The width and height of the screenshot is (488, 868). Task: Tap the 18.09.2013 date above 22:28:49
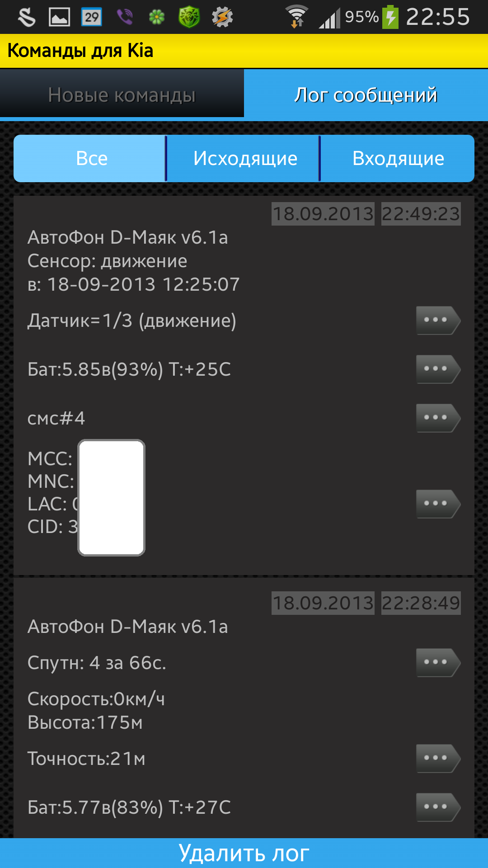coord(323,603)
